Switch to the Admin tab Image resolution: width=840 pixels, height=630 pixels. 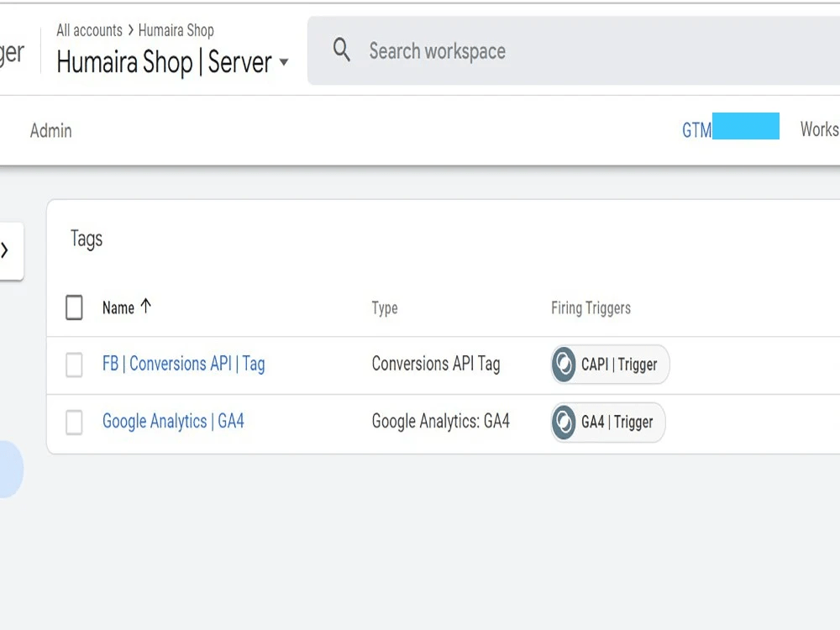tap(50, 130)
